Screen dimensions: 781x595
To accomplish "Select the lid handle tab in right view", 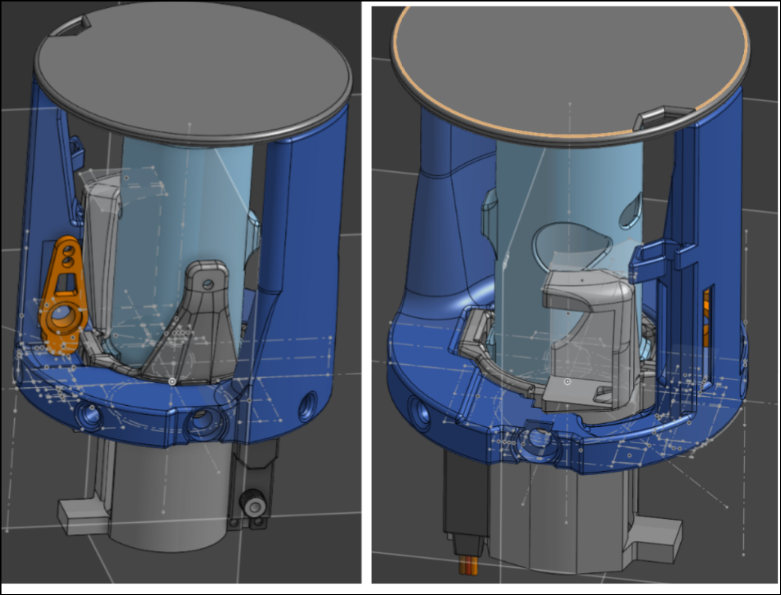I will click(662, 120).
